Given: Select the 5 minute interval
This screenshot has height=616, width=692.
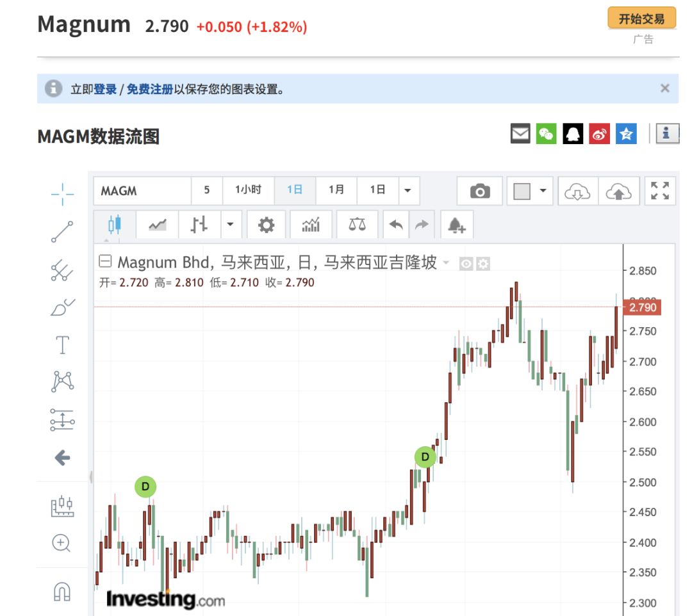Looking at the screenshot, I should click(x=206, y=190).
